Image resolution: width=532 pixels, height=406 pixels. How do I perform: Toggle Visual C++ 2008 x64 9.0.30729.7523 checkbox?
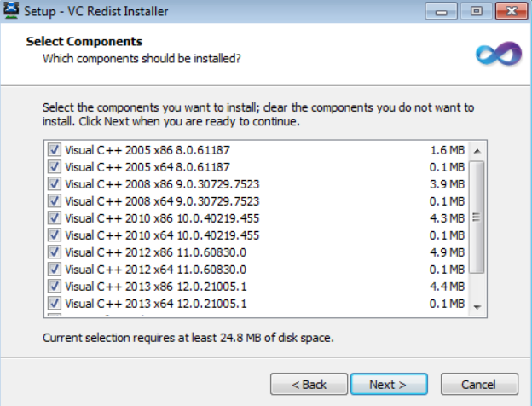pyautogui.click(x=55, y=201)
